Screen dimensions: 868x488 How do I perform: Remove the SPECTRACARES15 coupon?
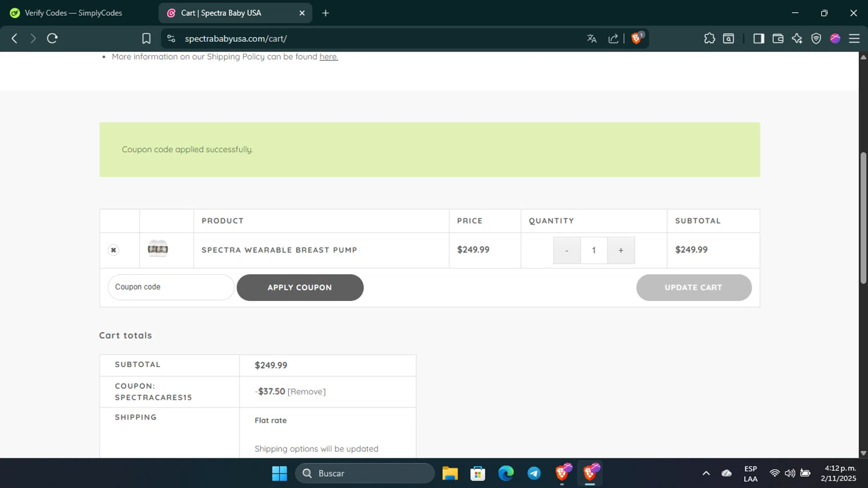click(x=307, y=392)
